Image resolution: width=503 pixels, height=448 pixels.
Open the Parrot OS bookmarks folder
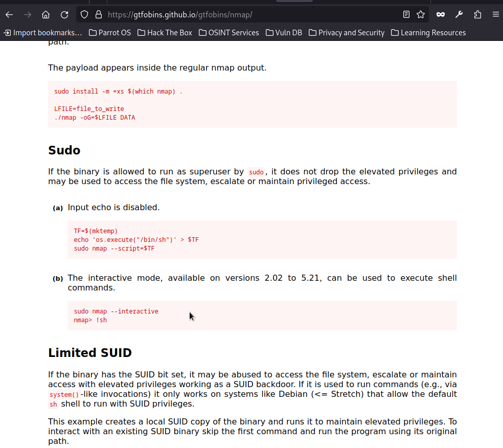point(110,33)
